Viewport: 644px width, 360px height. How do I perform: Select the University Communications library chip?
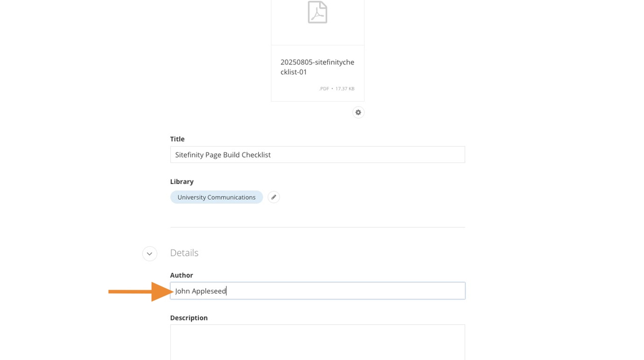216,197
